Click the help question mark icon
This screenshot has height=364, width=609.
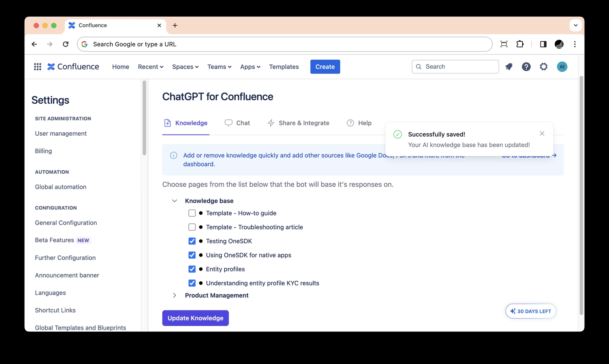(526, 67)
